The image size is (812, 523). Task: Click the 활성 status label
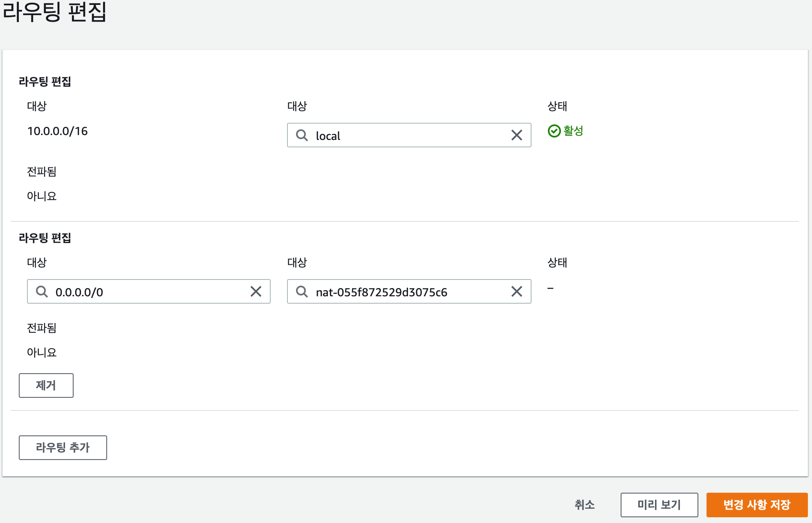(x=573, y=131)
